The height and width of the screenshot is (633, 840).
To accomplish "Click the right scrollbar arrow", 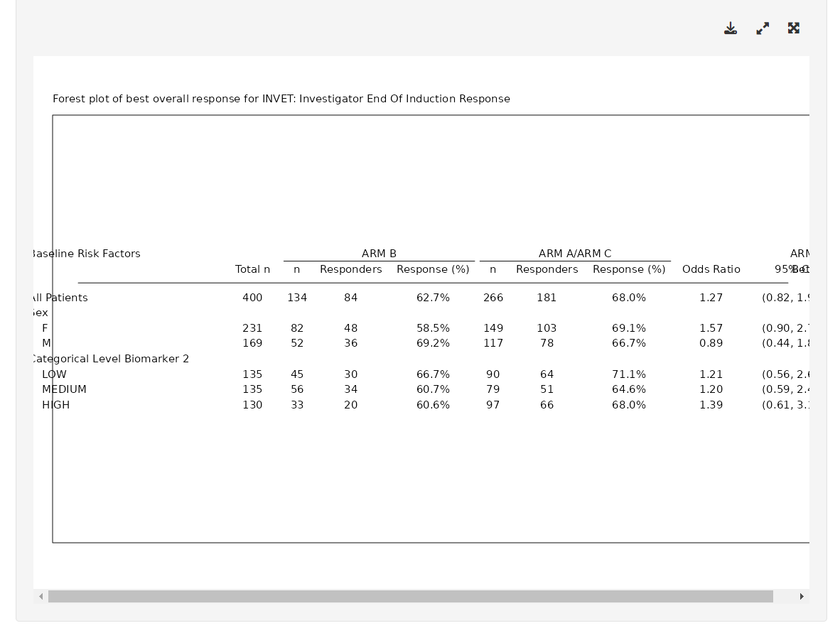I will (802, 597).
